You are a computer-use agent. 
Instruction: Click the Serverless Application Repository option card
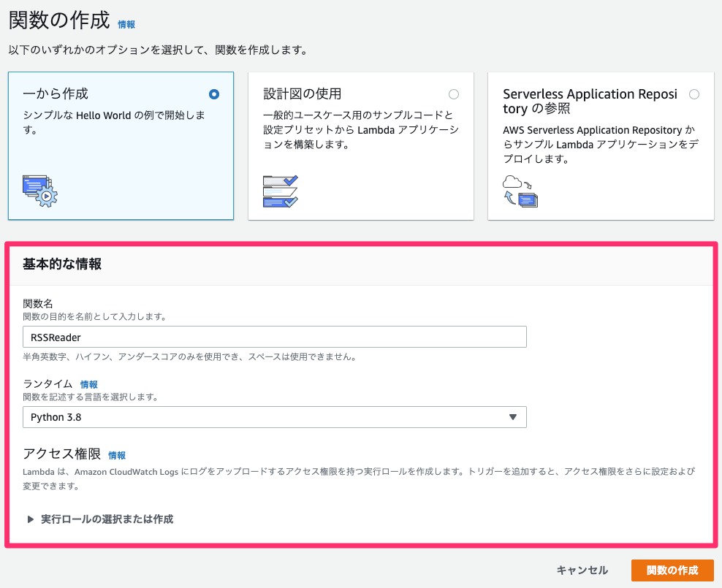point(600,146)
